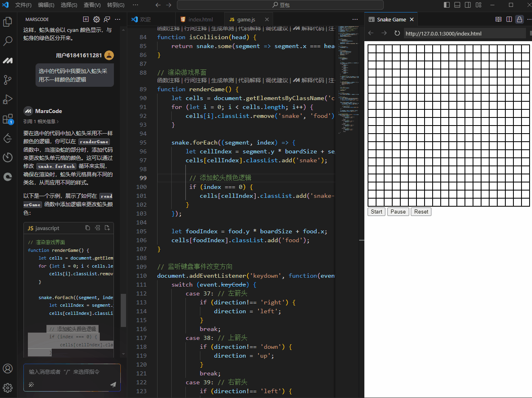
Task: Copy the javascript code block
Action: click(88, 228)
